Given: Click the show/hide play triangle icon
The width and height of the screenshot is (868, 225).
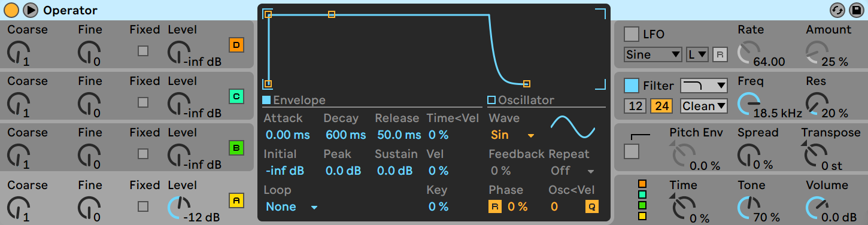Looking at the screenshot, I should click(x=30, y=10).
